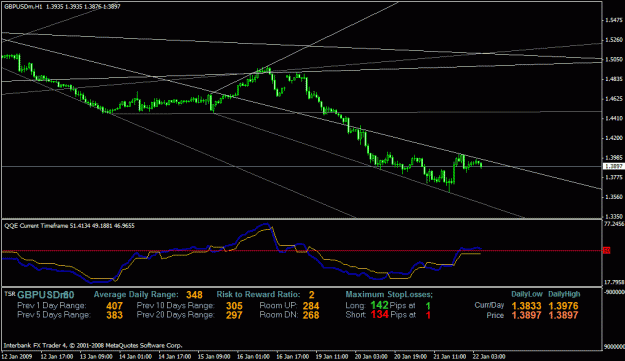Click the 1.4835 price axis label
The height and width of the screenshot is (361, 625).
click(x=613, y=79)
